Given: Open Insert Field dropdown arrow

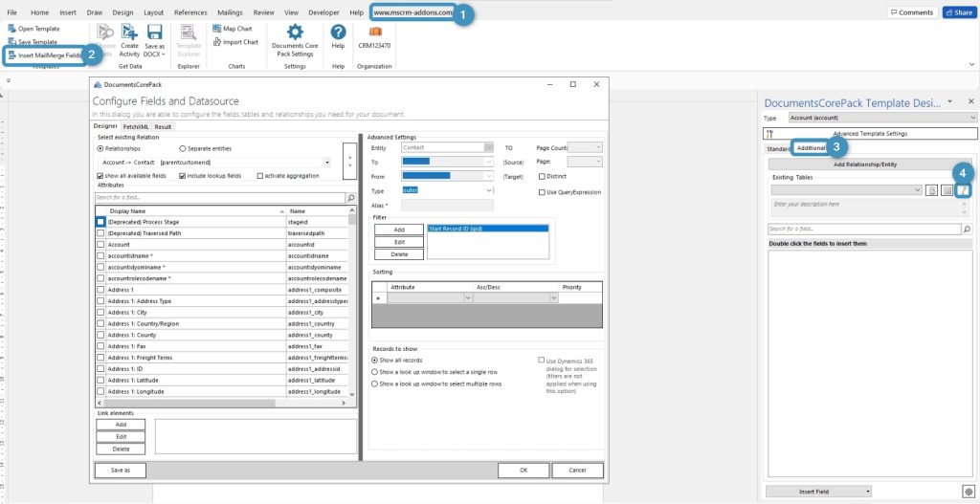Looking at the screenshot, I should [869, 492].
